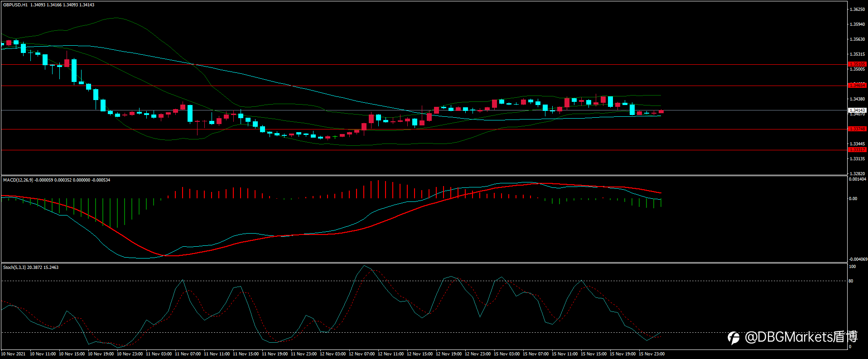Click the 15 Nov 23:00 time label
Image resolution: width=868 pixels, height=359 pixels.
click(x=651, y=354)
